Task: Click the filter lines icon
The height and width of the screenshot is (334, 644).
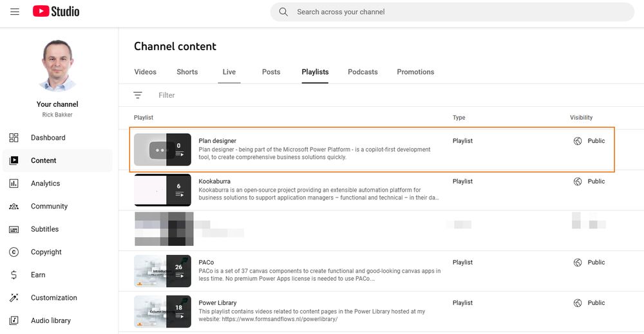Action: (138, 95)
